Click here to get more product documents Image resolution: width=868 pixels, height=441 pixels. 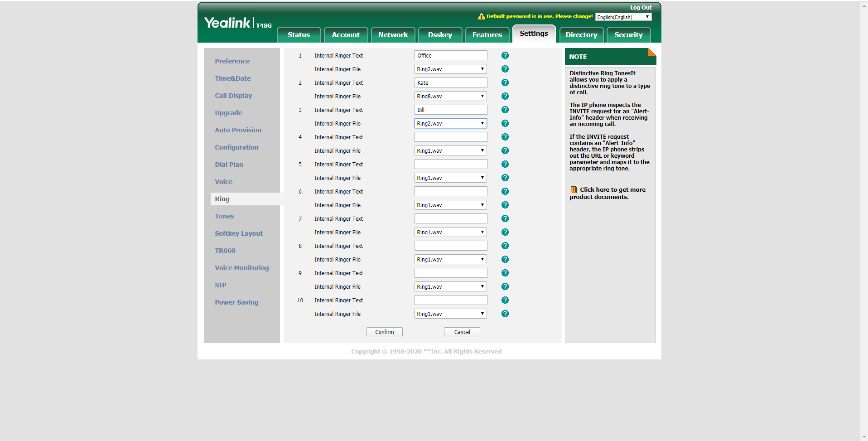(x=608, y=193)
